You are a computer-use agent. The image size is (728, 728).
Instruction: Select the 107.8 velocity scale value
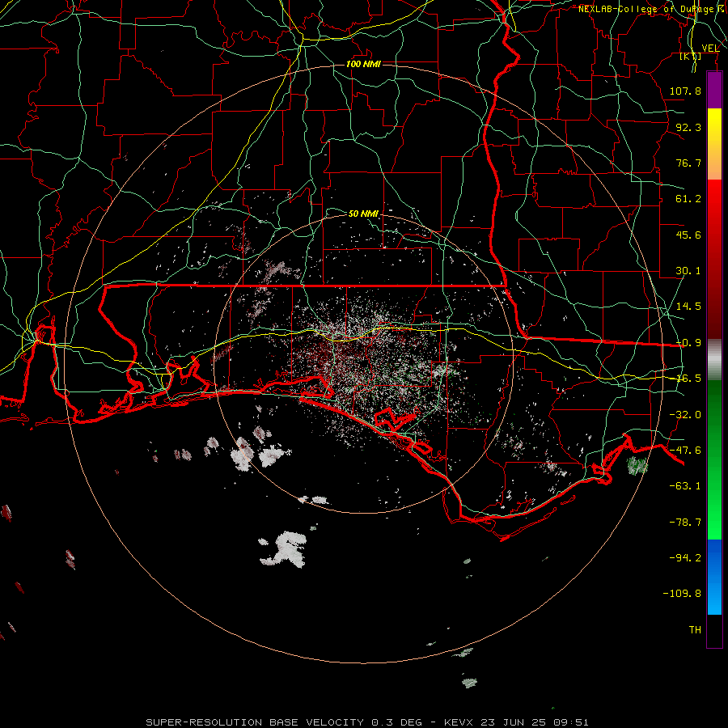pyautogui.click(x=685, y=91)
